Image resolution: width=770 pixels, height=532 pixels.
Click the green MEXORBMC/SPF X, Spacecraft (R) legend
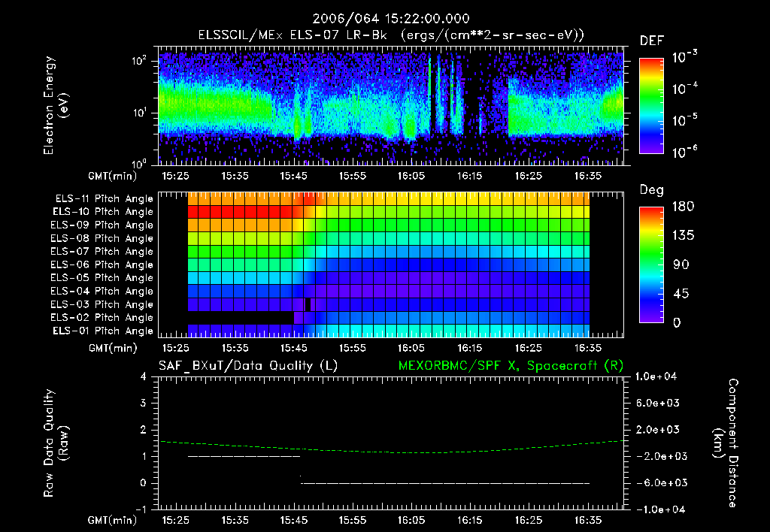tap(511, 366)
